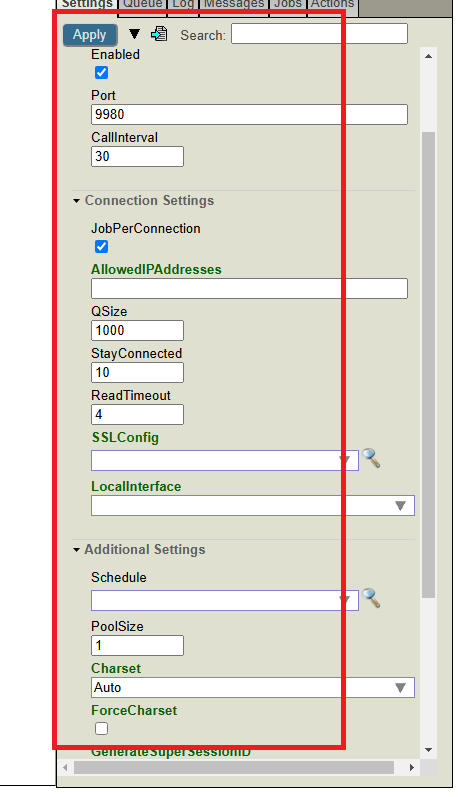Uncheck the Enabled checkbox
Viewport: 459px width, 797px height.
coord(102,73)
